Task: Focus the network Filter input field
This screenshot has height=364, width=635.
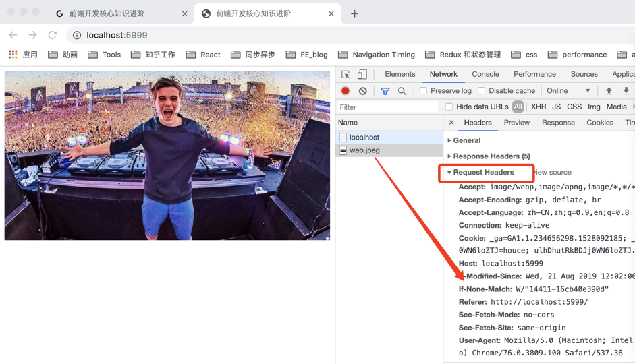Action: [388, 107]
